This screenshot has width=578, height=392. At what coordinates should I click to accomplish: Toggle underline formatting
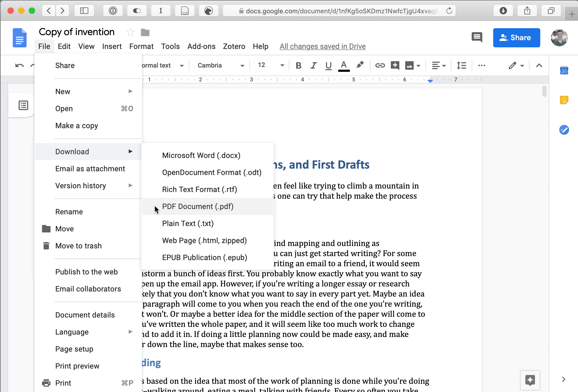pyautogui.click(x=328, y=65)
